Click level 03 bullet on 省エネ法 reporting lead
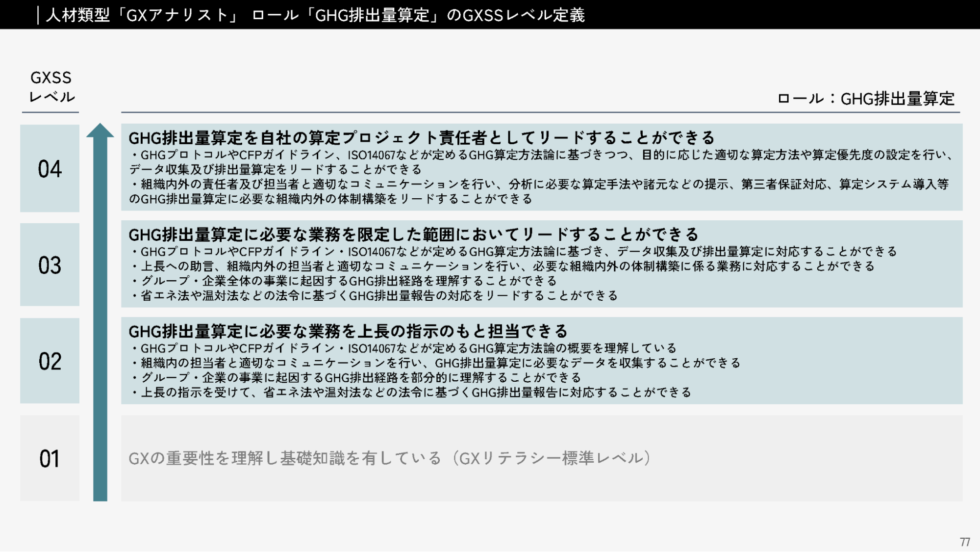Viewport: 980px width, 552px height. [x=375, y=296]
